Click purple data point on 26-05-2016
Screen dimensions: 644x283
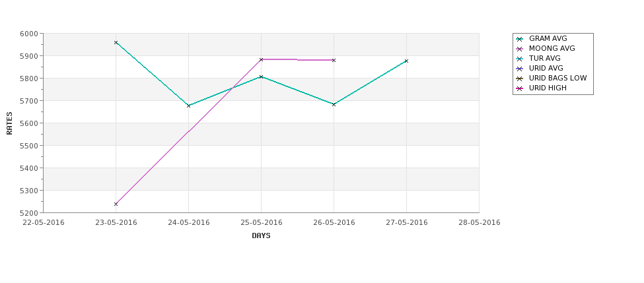click(x=334, y=60)
